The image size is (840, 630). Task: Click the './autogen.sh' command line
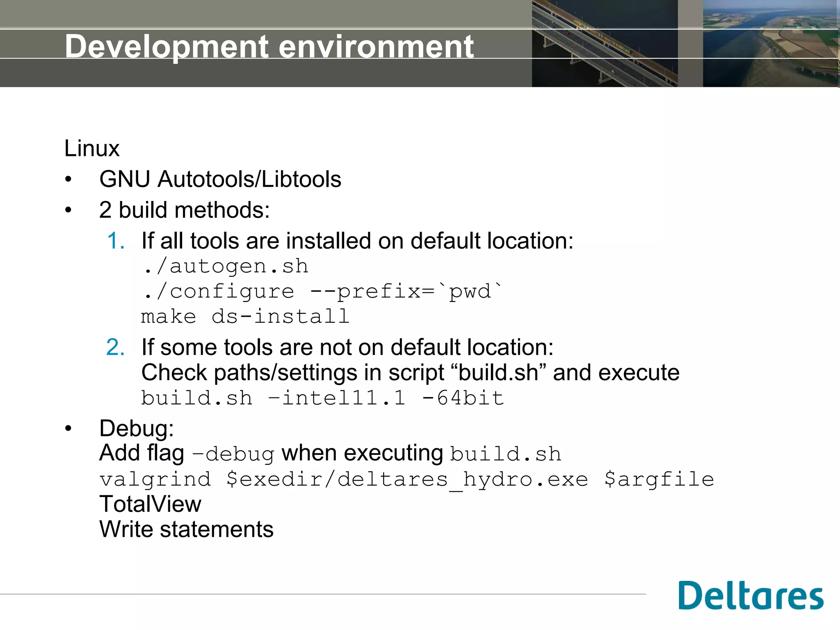[225, 267]
